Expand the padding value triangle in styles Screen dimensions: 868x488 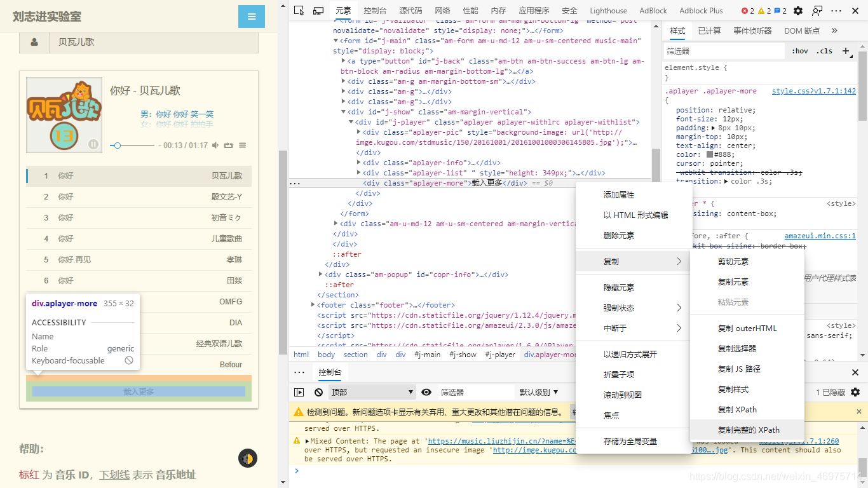[x=714, y=128]
